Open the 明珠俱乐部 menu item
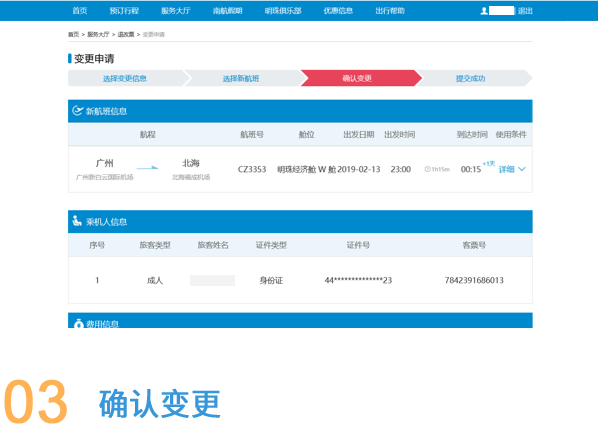 coord(283,11)
